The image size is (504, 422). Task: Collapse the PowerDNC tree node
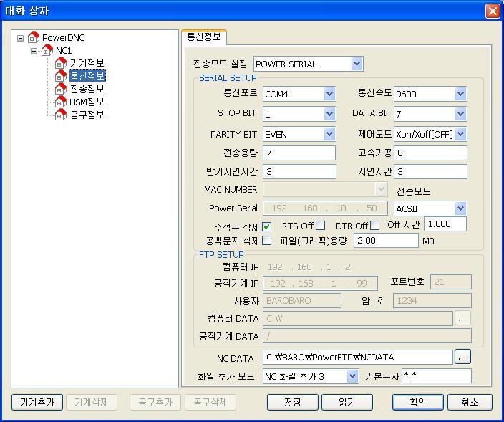click(20, 38)
